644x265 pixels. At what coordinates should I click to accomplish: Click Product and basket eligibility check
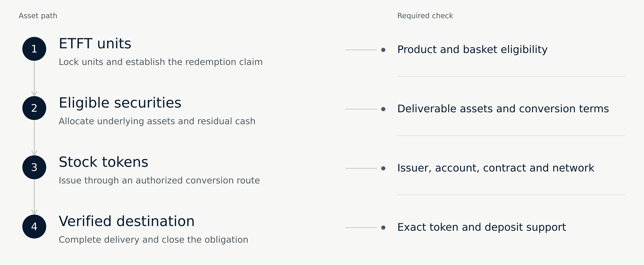tap(472, 50)
